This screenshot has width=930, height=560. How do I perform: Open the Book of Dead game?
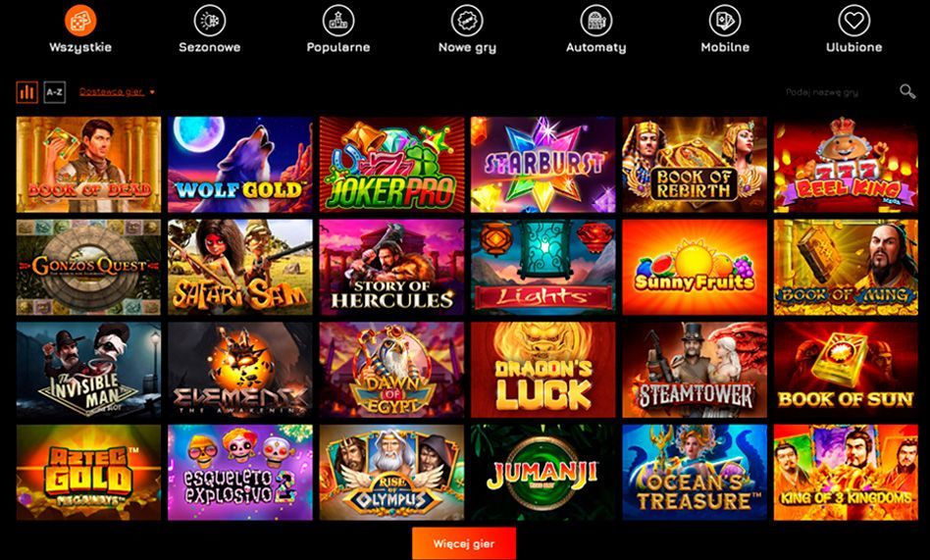[x=88, y=165]
